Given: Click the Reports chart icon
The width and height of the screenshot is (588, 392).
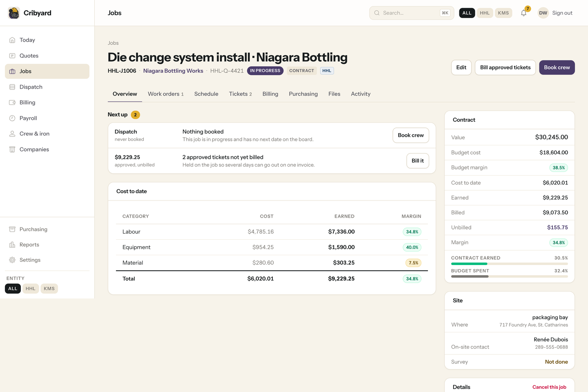Looking at the screenshot, I should coord(12,245).
